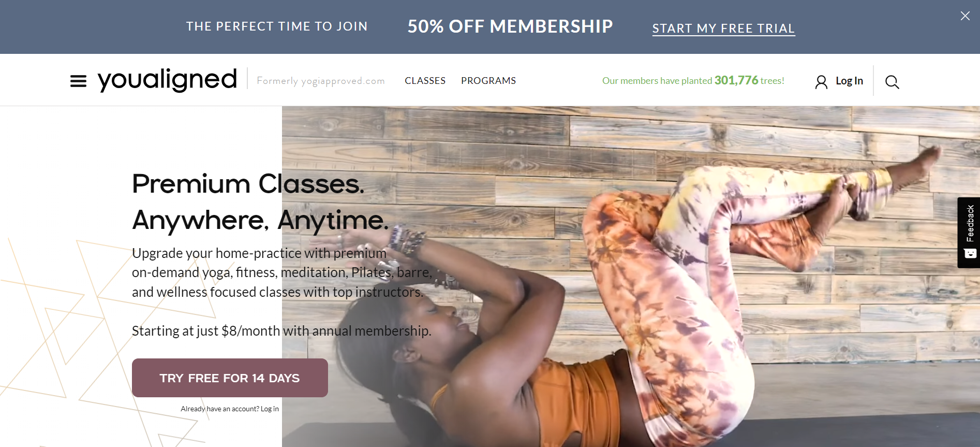Image resolution: width=980 pixels, height=447 pixels.
Task: Click the TRY FREE FOR 14 DAYS button
Action: point(230,378)
